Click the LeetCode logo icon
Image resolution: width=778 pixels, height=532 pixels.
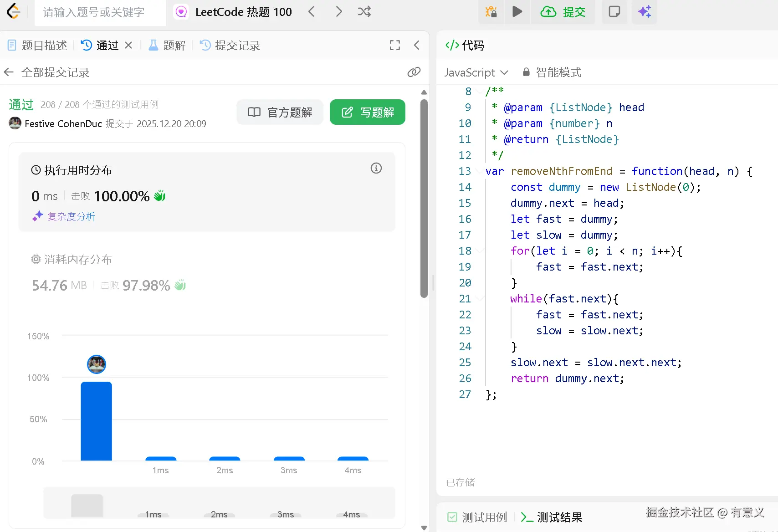[13, 11]
